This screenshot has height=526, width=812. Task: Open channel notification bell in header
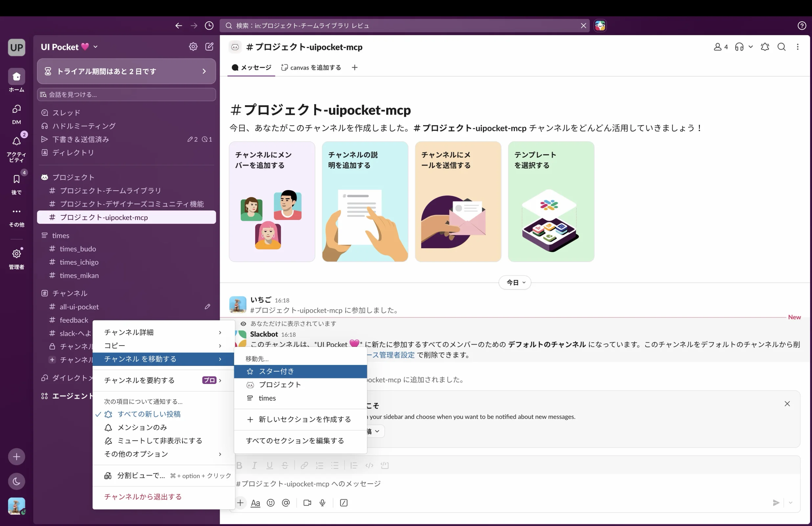(765, 47)
